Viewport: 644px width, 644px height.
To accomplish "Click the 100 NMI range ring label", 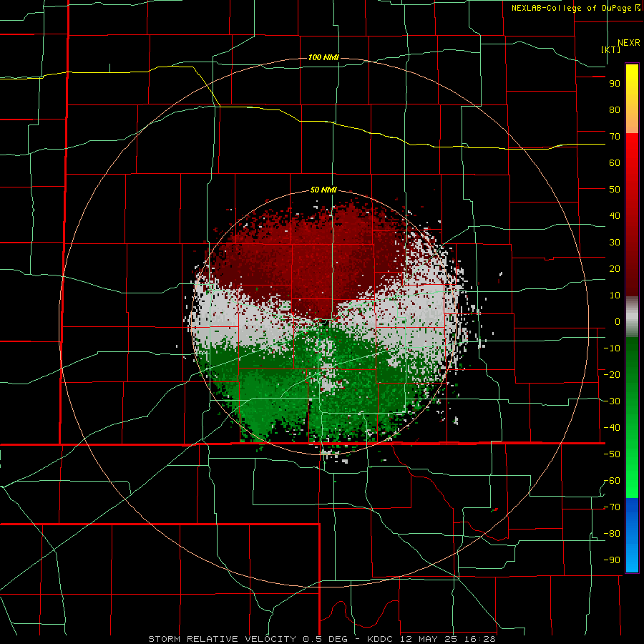I will 323,57.
